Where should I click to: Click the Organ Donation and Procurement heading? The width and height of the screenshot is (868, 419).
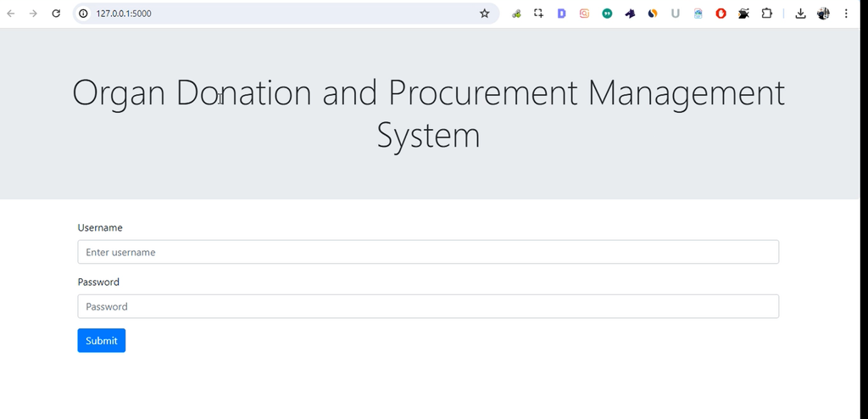tap(428, 114)
